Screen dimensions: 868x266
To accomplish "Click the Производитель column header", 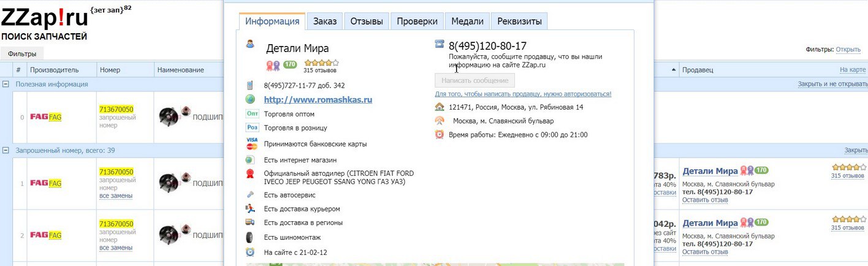I will (x=54, y=70).
